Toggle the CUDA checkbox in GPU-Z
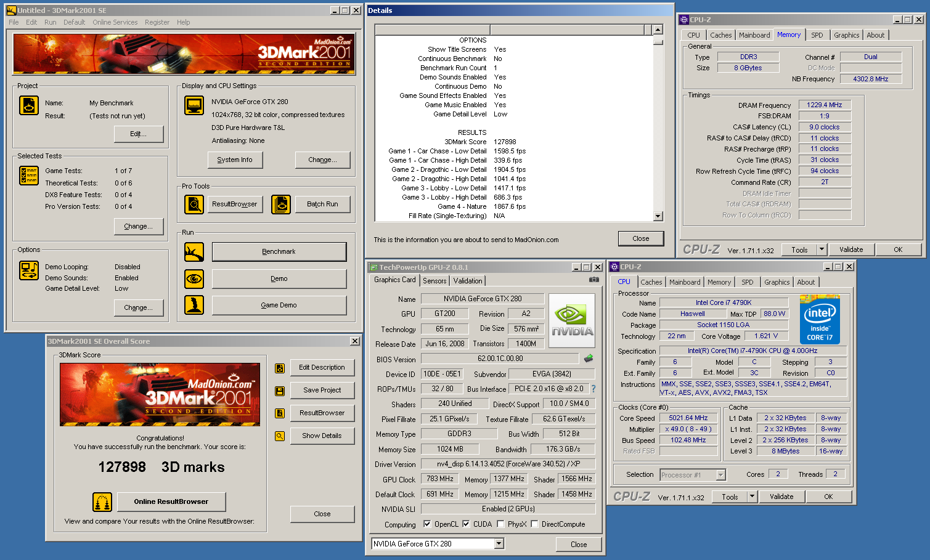 point(466,524)
